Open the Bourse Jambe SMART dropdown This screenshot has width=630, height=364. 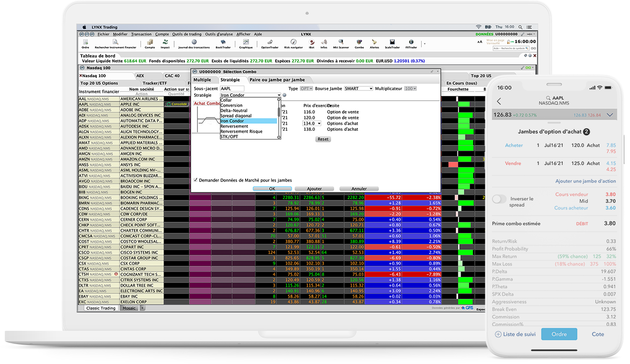pos(359,89)
